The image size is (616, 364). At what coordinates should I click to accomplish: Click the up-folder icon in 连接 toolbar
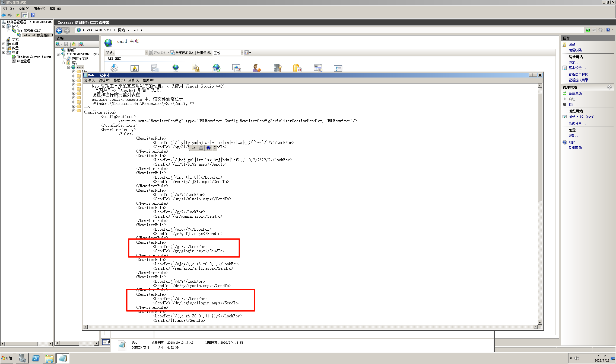[74, 44]
